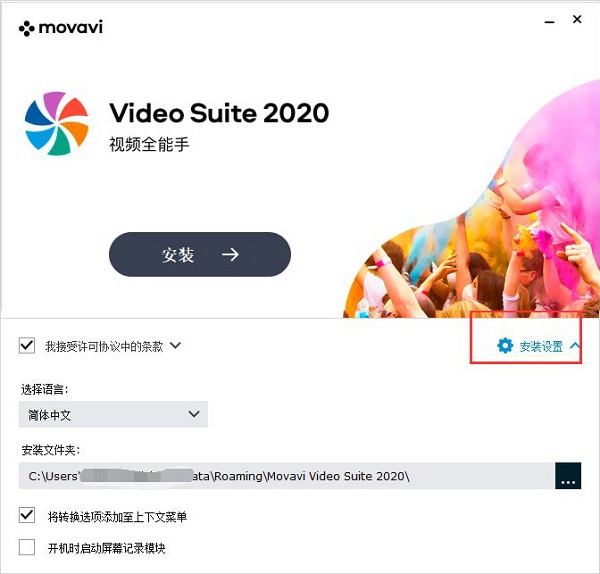The width and height of the screenshot is (600, 574).
Task: Click the gear icon beside 安装设置
Action: point(505,346)
